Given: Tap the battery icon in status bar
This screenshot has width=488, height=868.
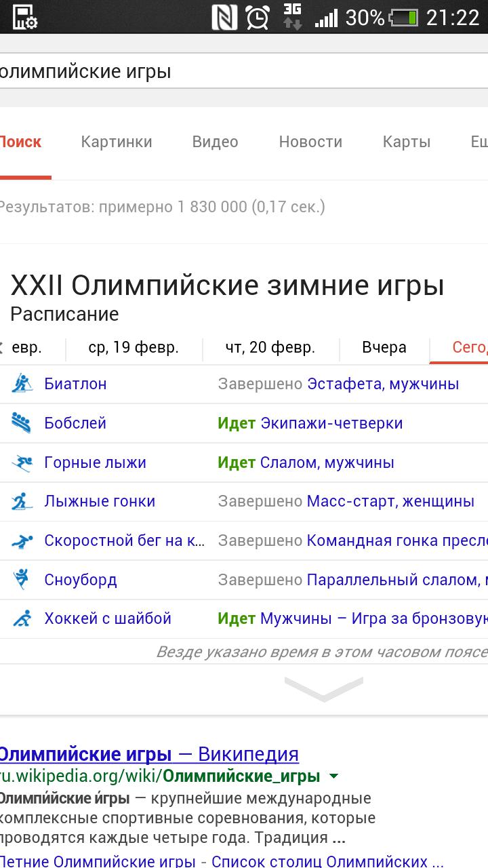Looking at the screenshot, I should (404, 18).
